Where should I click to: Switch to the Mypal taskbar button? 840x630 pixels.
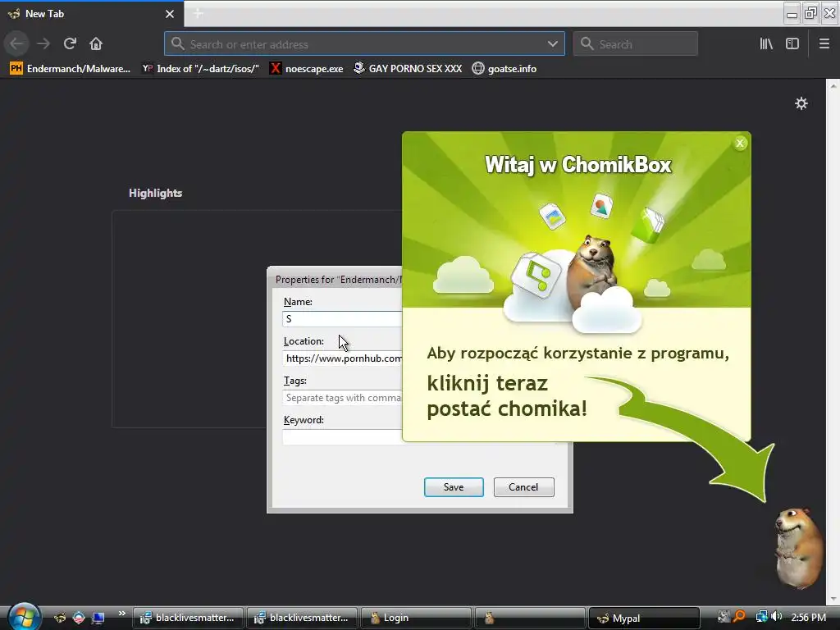[644, 618]
